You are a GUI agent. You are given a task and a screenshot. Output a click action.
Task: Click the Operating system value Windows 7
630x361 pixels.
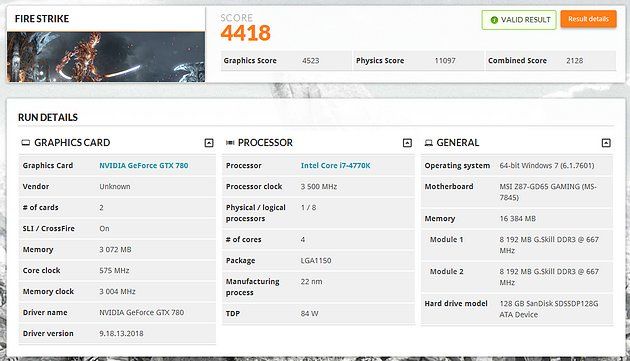point(546,166)
